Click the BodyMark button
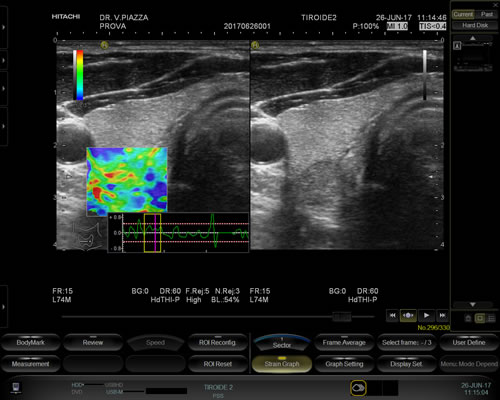The width and height of the screenshot is (500, 400). click(30, 342)
